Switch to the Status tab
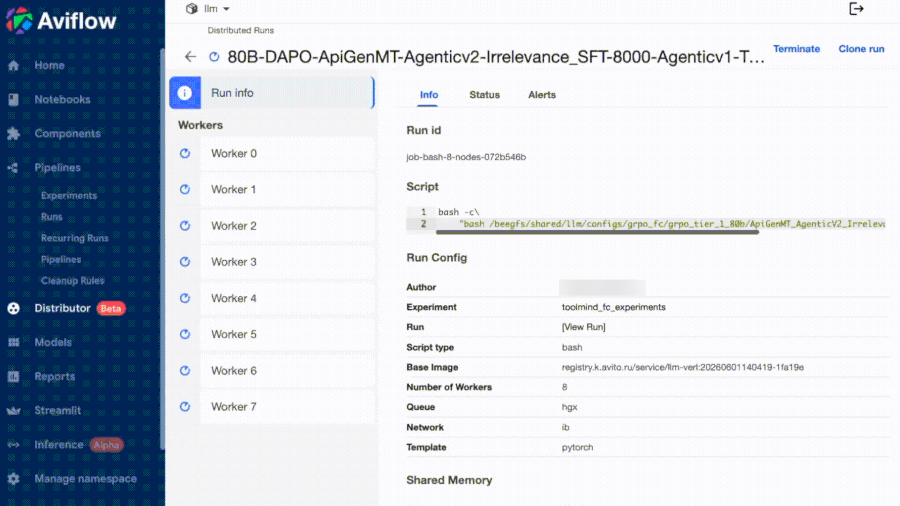This screenshot has height=506, width=900. [x=484, y=95]
